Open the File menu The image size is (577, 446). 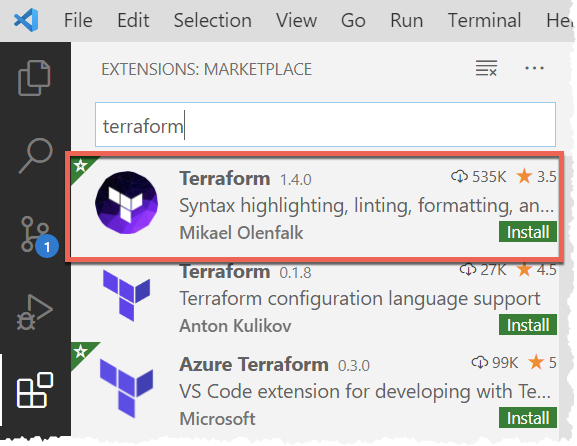pos(78,20)
